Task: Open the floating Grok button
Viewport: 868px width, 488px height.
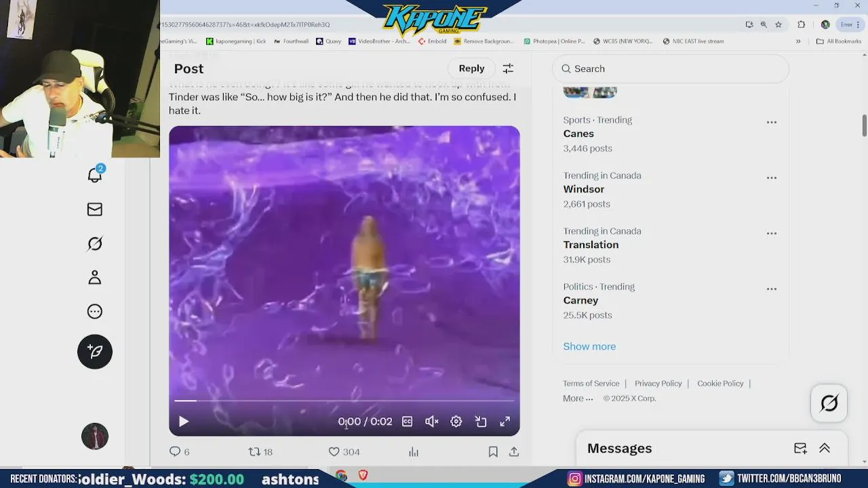Action: coord(829,403)
